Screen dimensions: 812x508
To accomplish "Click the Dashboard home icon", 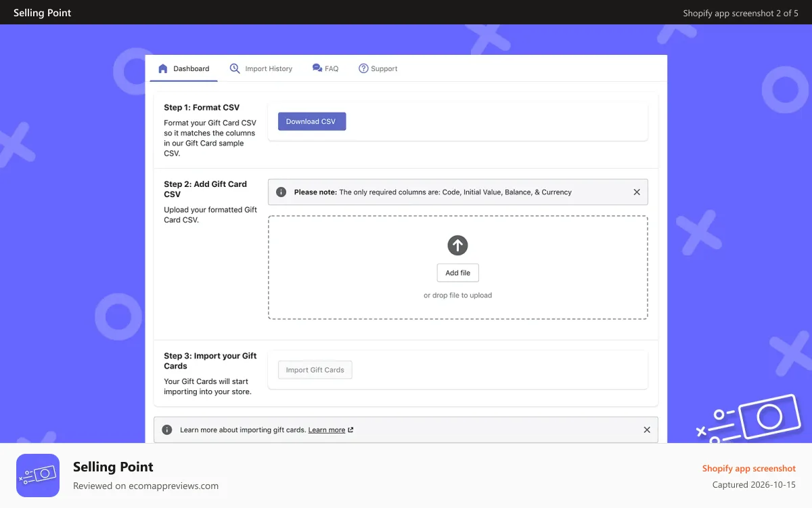I will [x=162, y=68].
